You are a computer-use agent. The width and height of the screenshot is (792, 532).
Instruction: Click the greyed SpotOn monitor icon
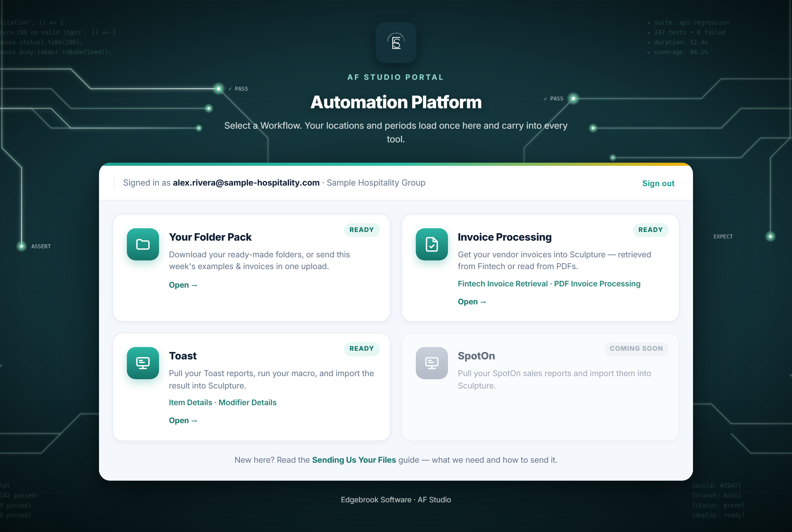click(x=432, y=363)
